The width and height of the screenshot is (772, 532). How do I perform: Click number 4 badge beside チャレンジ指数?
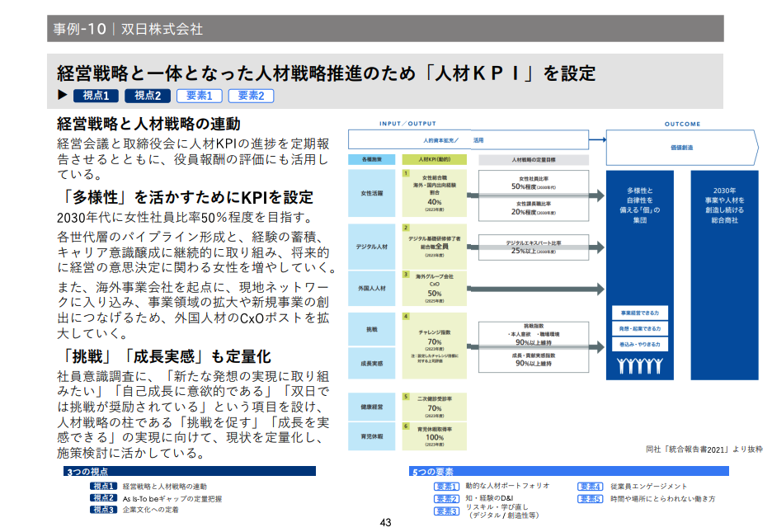406,317
